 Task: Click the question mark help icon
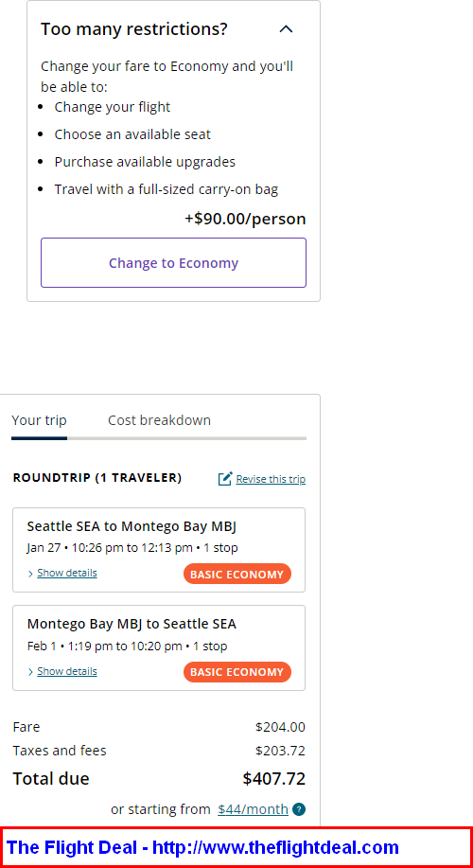point(299,809)
